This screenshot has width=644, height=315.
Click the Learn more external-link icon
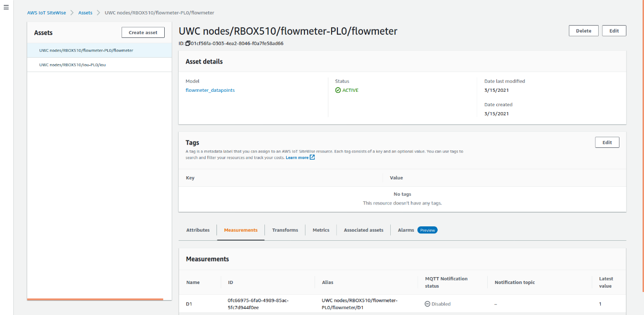pyautogui.click(x=312, y=157)
